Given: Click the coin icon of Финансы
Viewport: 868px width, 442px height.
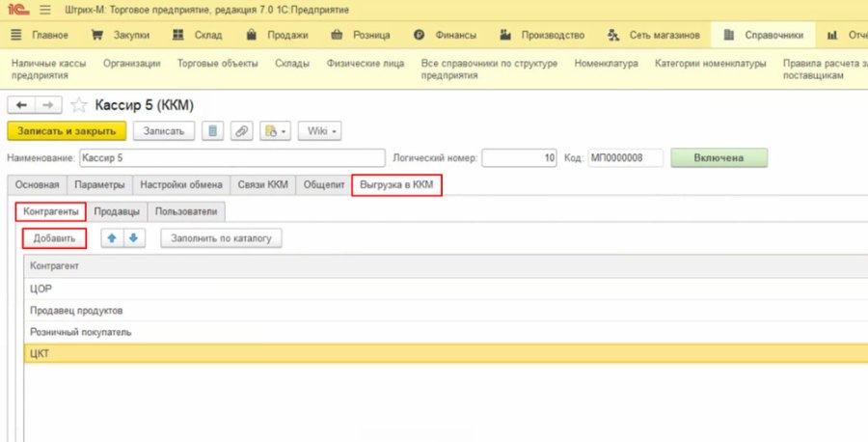Looking at the screenshot, I should coord(420,35).
